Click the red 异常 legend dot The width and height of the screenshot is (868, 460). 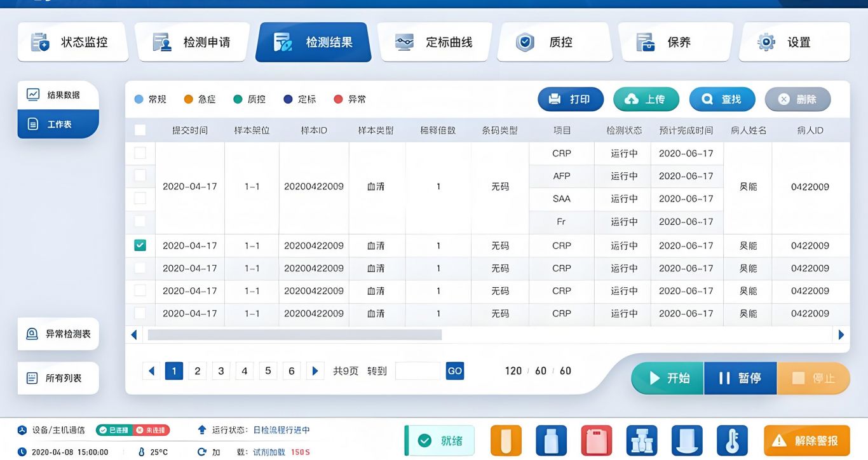click(338, 99)
